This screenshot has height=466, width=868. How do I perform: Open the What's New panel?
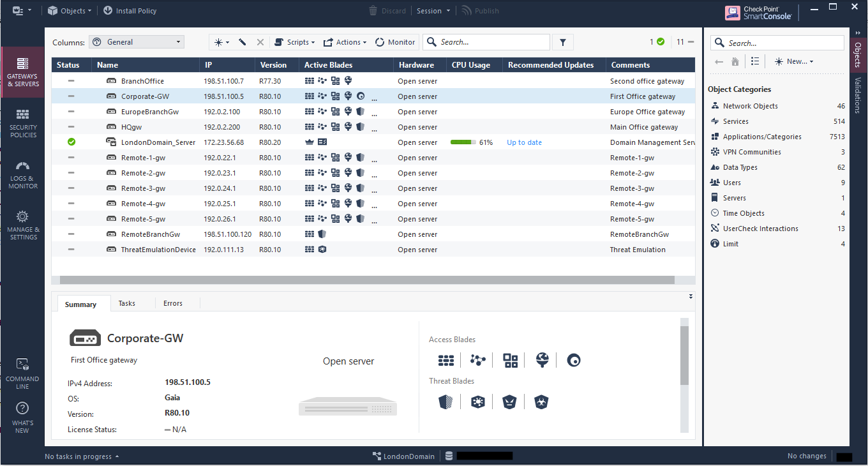[x=22, y=418]
